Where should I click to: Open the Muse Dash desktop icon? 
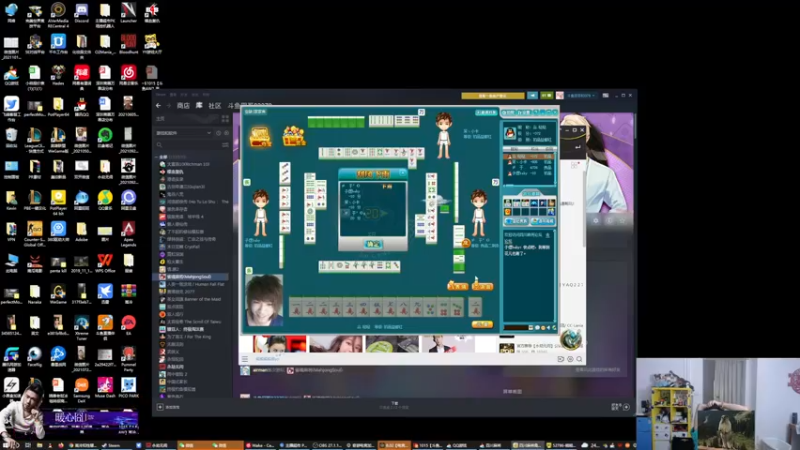(x=105, y=387)
